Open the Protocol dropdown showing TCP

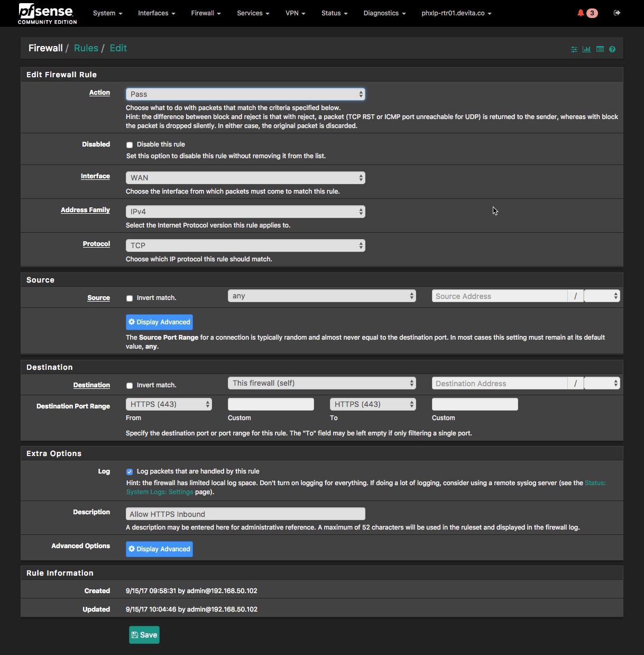click(x=245, y=245)
